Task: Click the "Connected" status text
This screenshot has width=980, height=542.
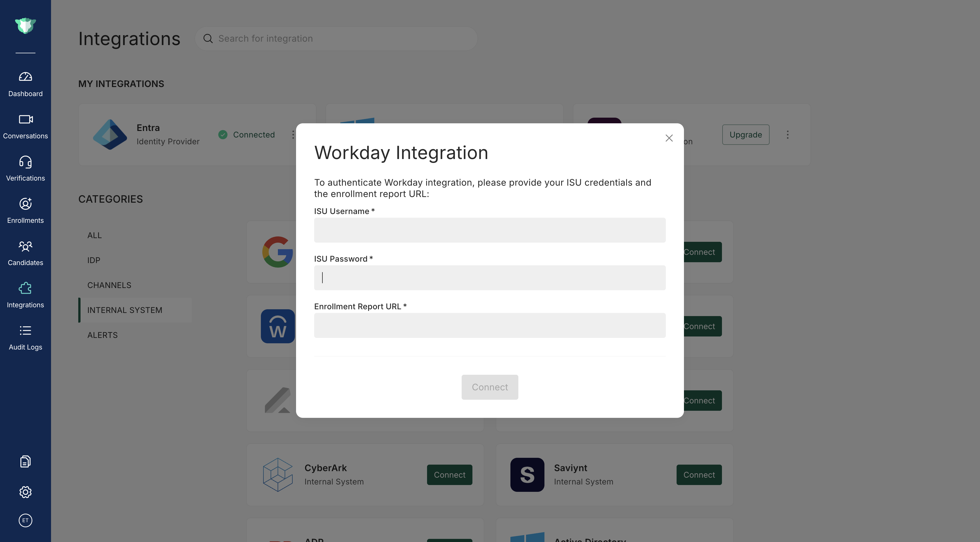Action: [x=254, y=135]
